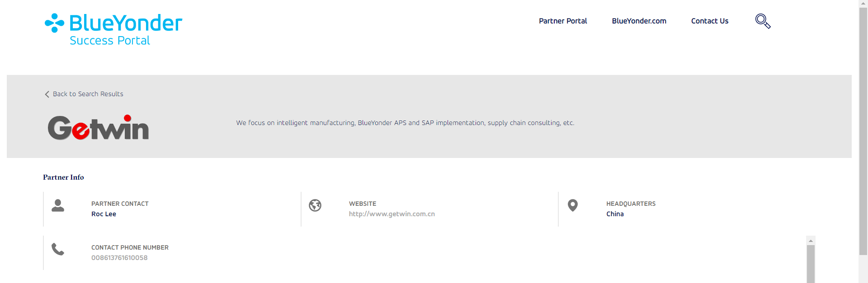Click the China headquarters text

click(615, 214)
